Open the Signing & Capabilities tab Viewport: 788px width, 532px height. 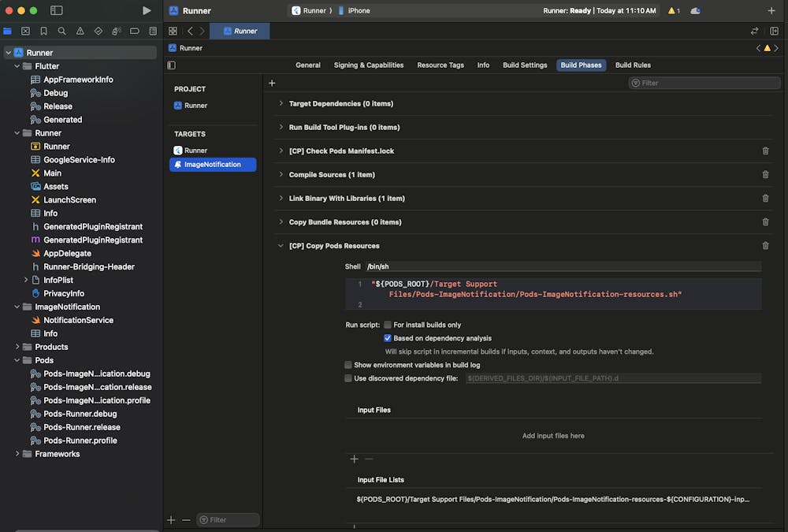(x=368, y=65)
